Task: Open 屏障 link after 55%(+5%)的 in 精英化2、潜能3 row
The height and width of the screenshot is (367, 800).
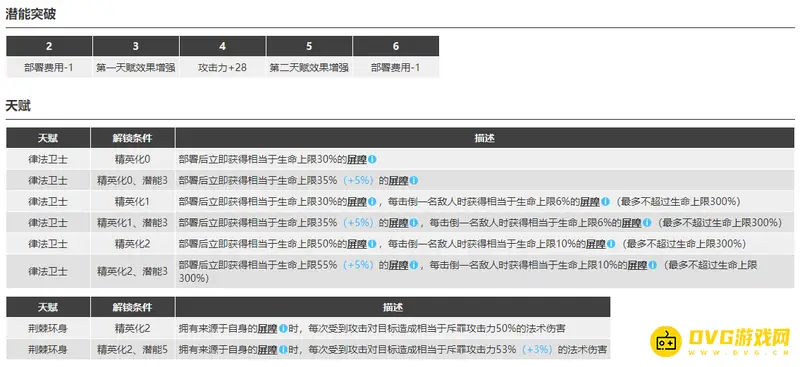Action: coord(399,265)
